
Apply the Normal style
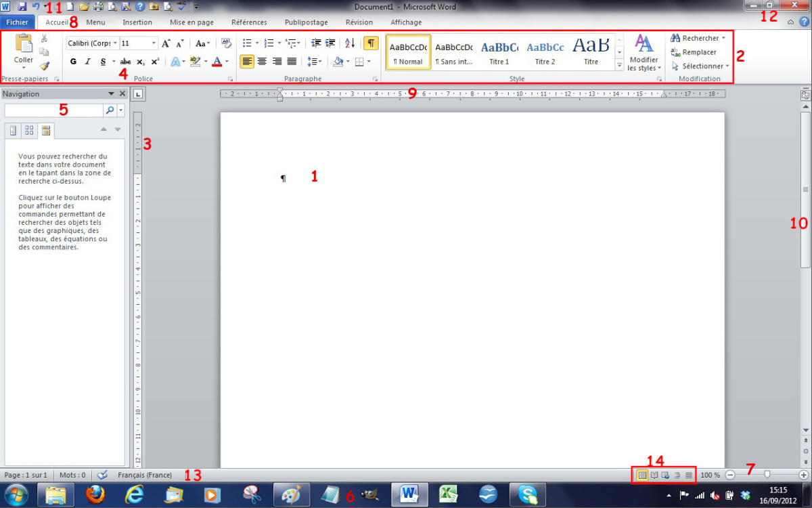point(408,53)
